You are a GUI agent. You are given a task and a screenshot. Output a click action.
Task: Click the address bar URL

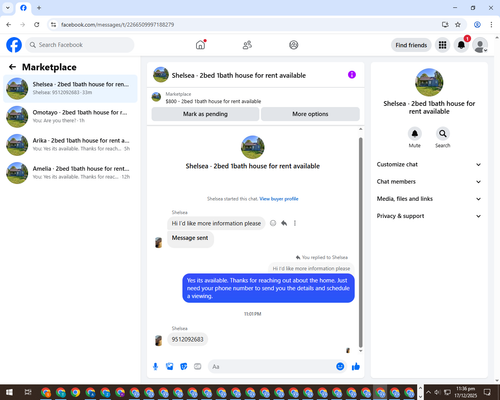point(117,25)
